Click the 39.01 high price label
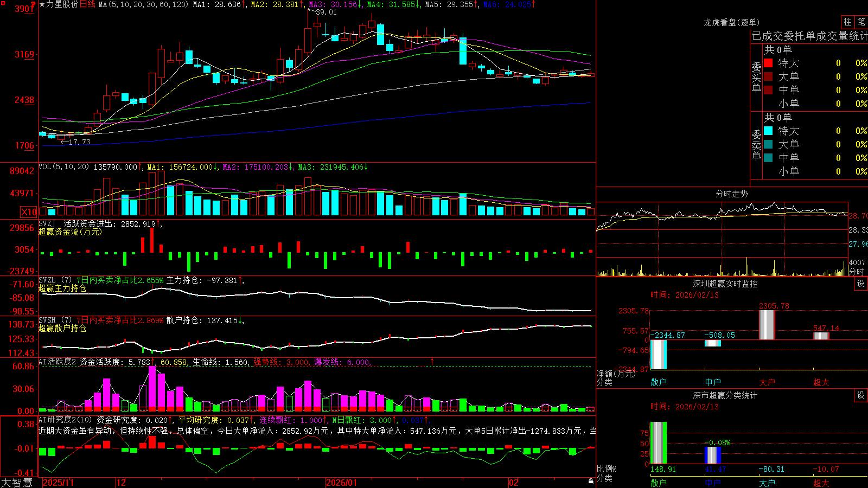This screenshot has height=488, width=868. pos(326,12)
